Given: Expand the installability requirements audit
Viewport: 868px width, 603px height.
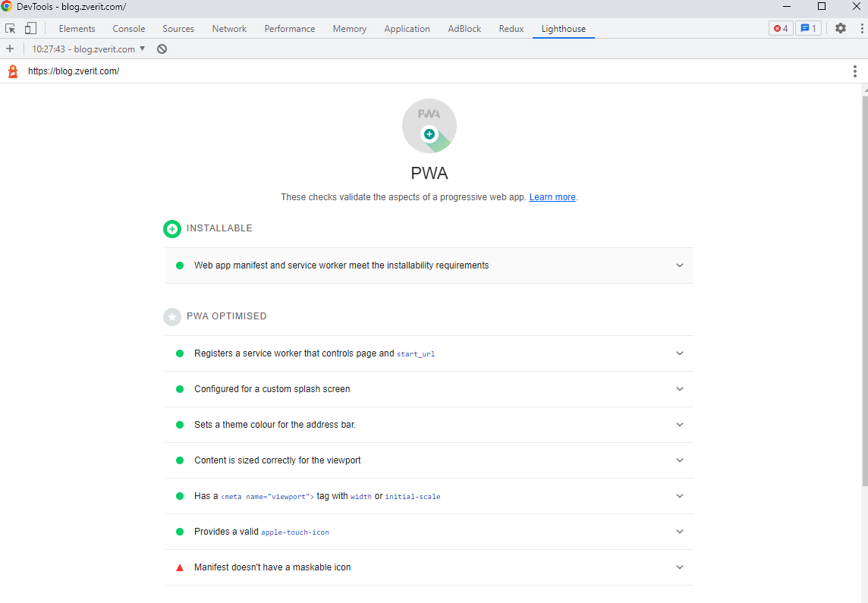Looking at the screenshot, I should (429, 265).
